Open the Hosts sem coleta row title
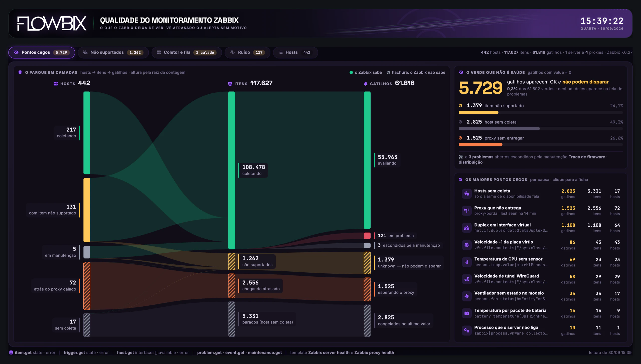The height and width of the screenshot is (364, 641). point(492,191)
